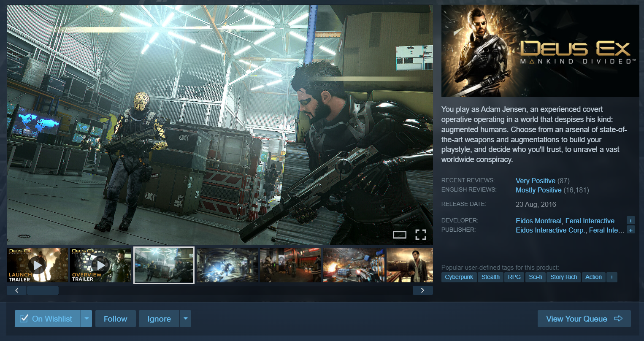The height and width of the screenshot is (341, 644).
Task: Toggle the On Wishlist checkbox button
Action: [x=47, y=319]
